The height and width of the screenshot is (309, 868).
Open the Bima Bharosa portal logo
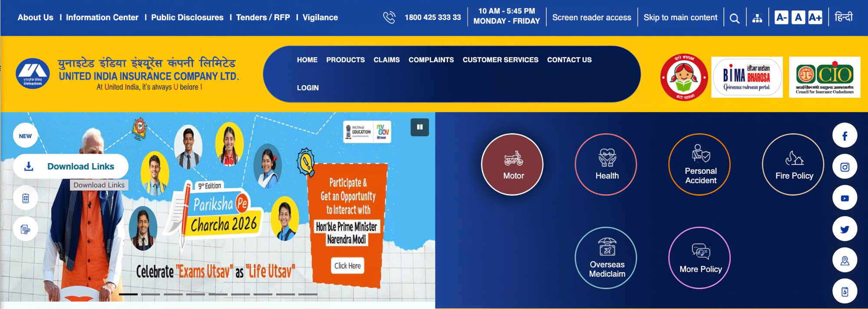point(747,77)
